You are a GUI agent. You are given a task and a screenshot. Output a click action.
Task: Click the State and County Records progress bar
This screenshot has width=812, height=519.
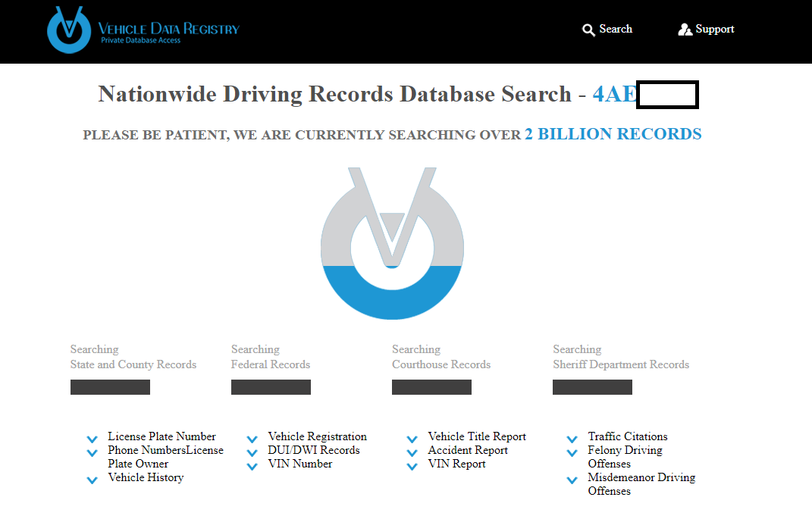coord(110,387)
